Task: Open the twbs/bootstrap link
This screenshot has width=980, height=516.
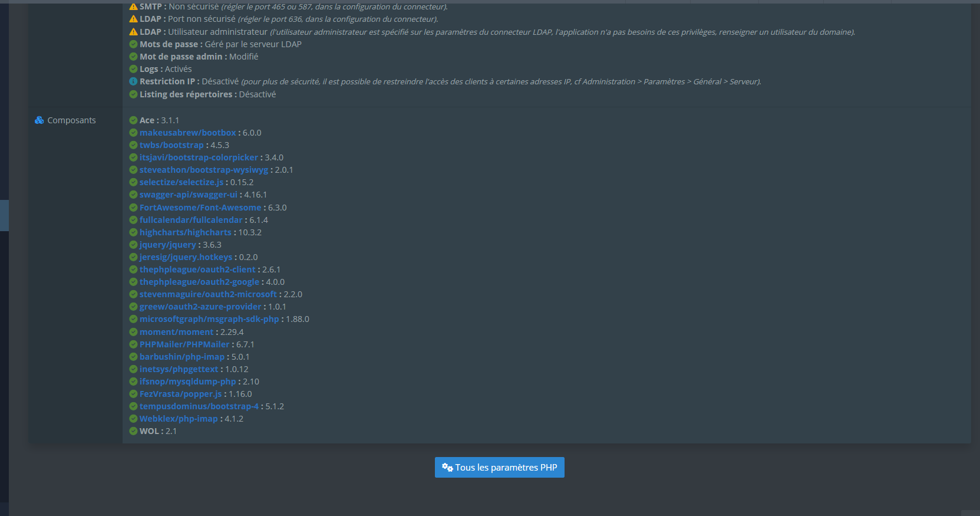Action: [x=171, y=145]
